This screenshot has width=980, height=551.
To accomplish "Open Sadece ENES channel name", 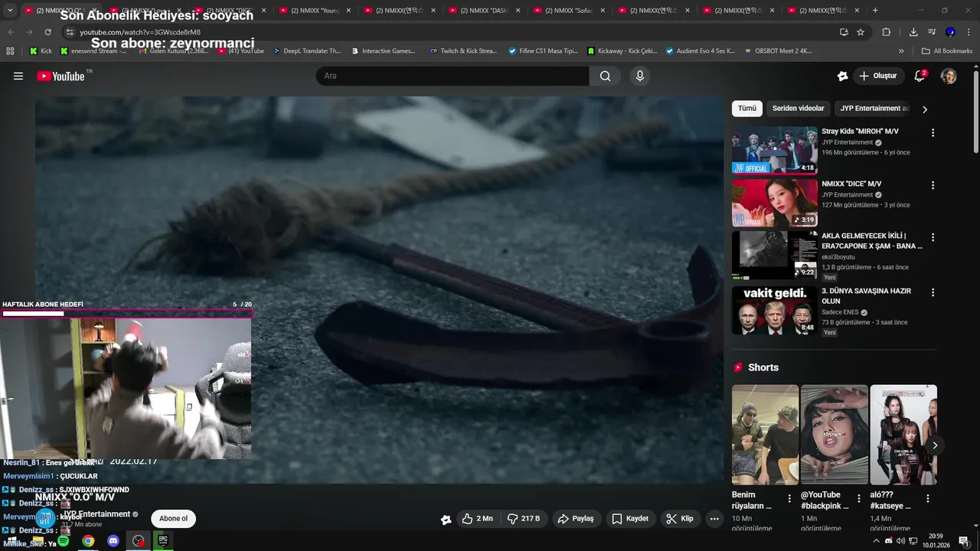I will [x=841, y=312].
